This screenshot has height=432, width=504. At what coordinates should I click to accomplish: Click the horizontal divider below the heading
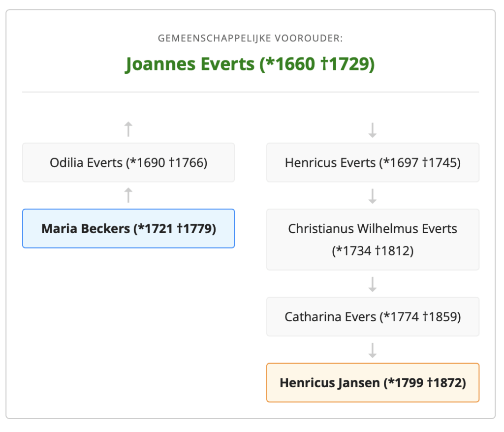[250, 92]
